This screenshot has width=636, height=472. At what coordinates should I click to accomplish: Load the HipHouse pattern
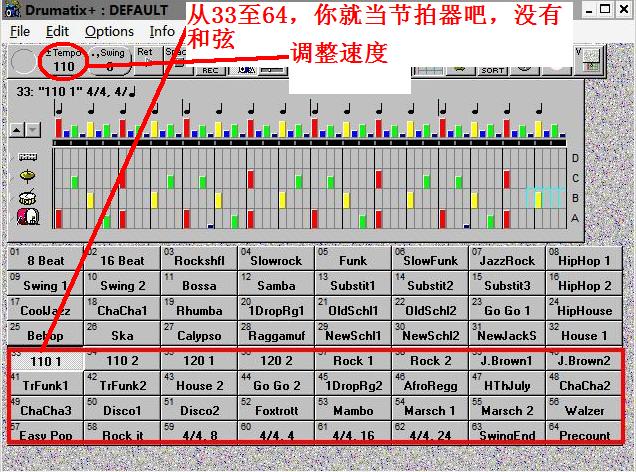(x=584, y=308)
